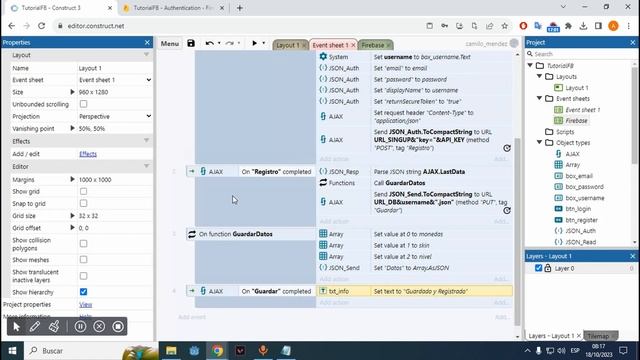Open the Event sheet dropdown
This screenshot has height=360, width=640.
pos(115,80)
